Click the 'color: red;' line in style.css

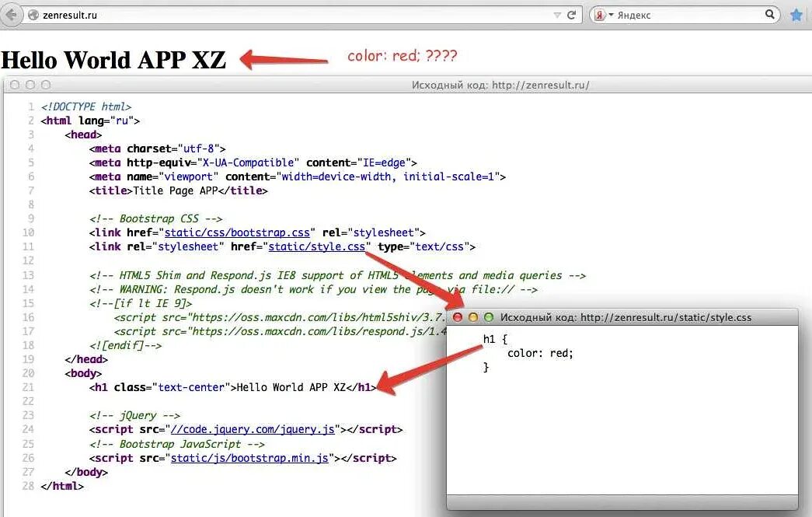point(540,353)
